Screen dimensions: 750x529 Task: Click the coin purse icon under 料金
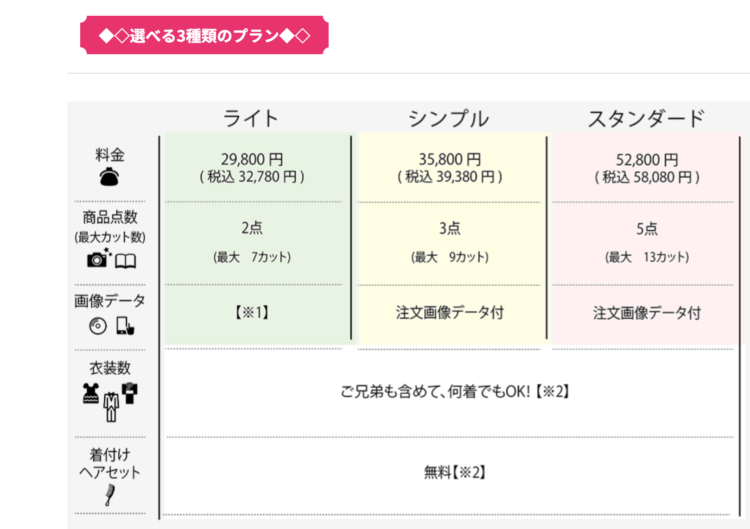(110, 178)
